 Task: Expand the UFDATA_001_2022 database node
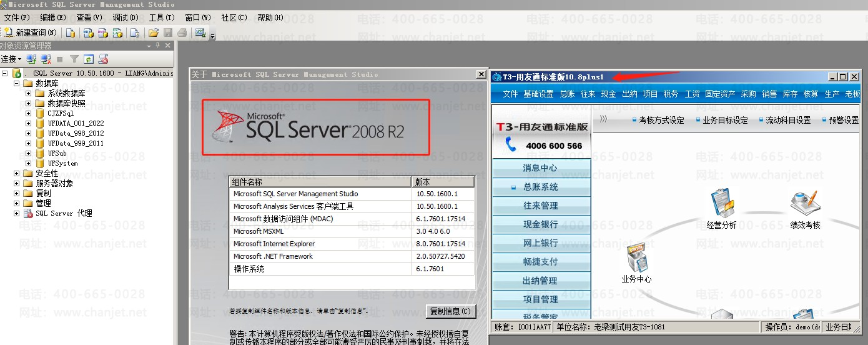point(29,123)
